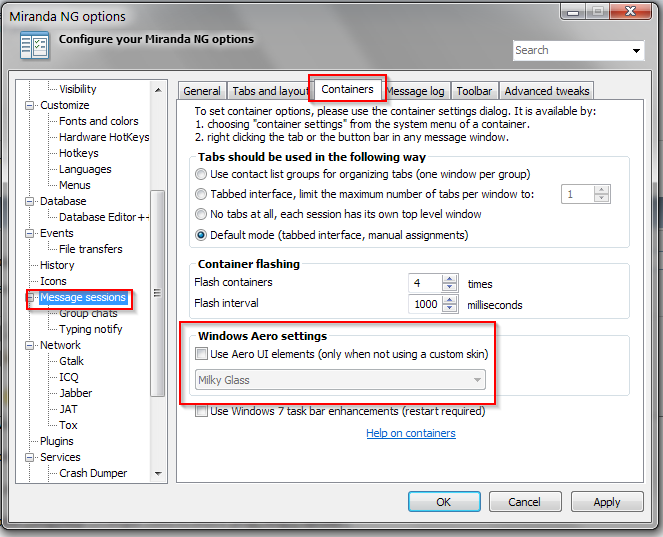Switch to the General tab
Viewport: 663px width, 537px height.
202,91
